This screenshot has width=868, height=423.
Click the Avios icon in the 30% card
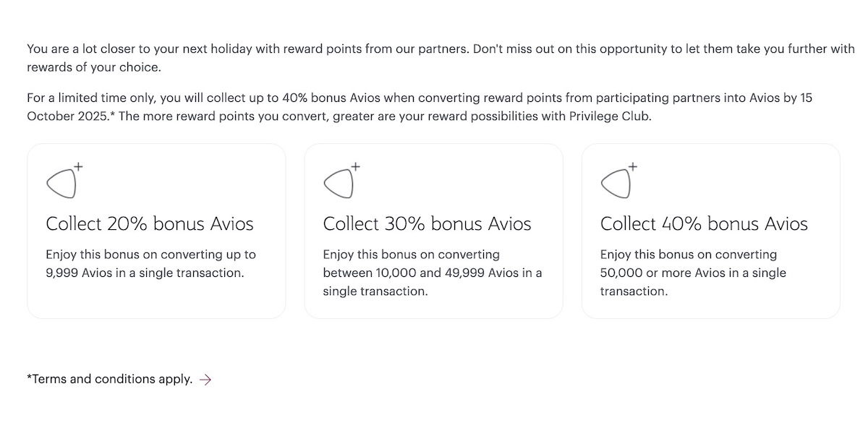pos(342,180)
